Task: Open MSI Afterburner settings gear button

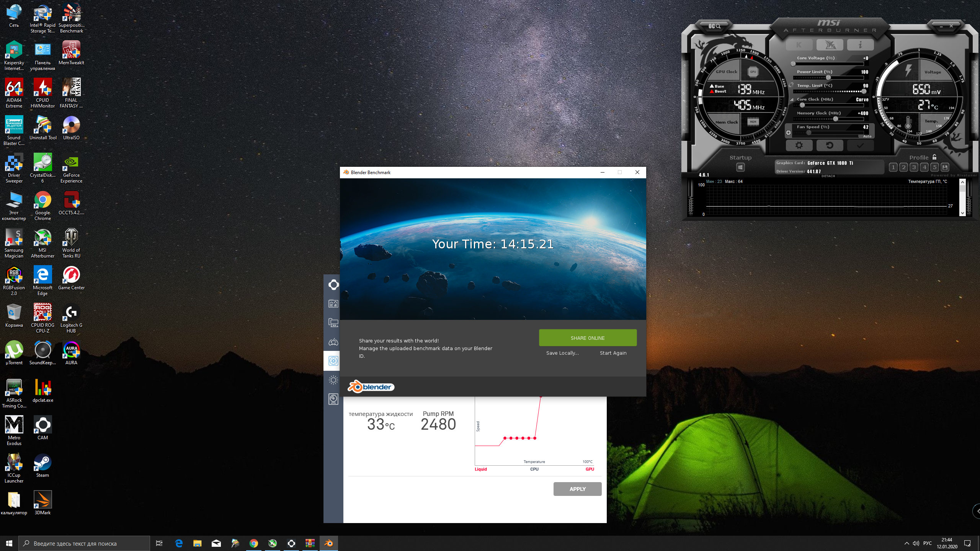Action: 799,145
